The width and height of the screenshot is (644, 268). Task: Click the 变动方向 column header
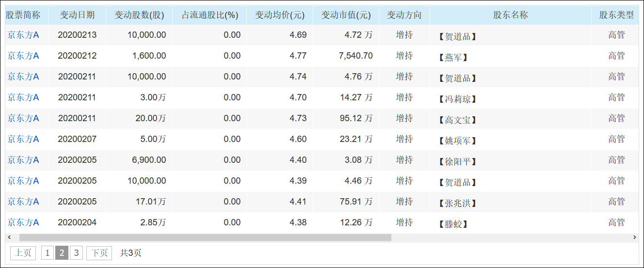click(x=404, y=15)
